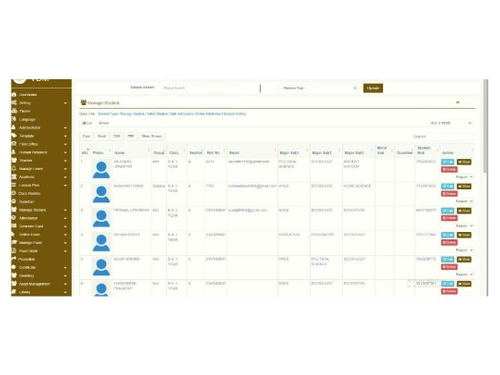
Task: Click the Online Exam sidebar icon
Action: [x=14, y=234]
